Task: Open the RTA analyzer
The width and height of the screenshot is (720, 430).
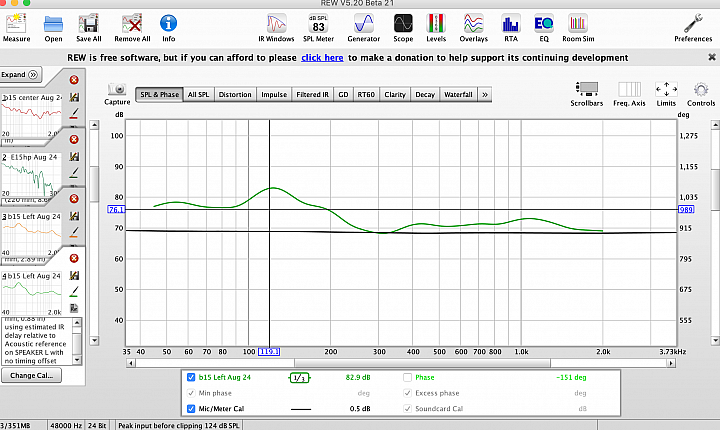Action: (511, 28)
